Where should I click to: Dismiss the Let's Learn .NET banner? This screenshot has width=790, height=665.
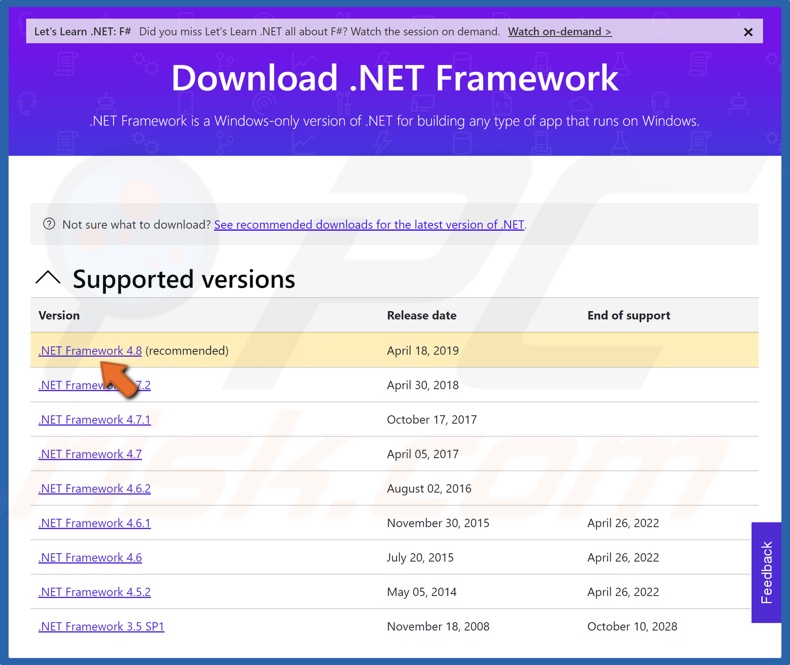coord(748,32)
